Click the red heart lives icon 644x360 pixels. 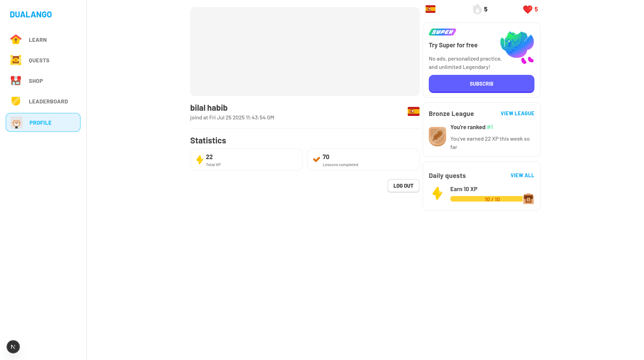coord(528,9)
